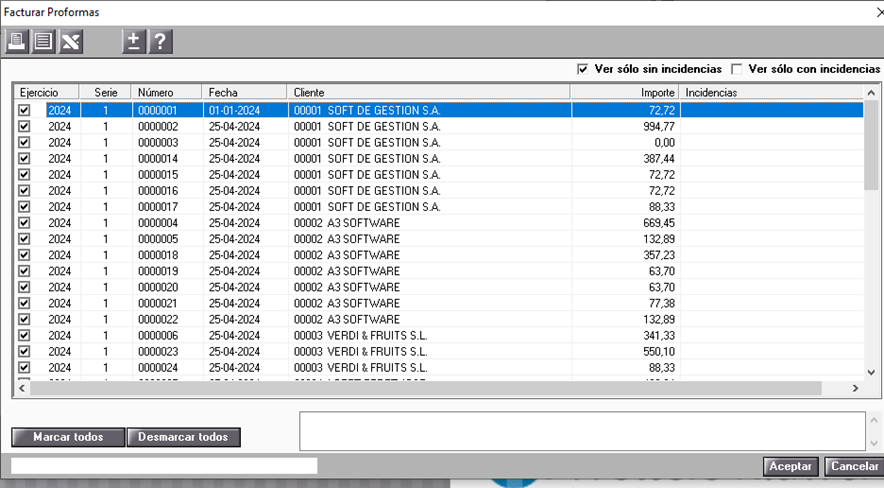Click the down arrow of the list's vertical scrollbar
The image size is (884, 488).
(871, 372)
